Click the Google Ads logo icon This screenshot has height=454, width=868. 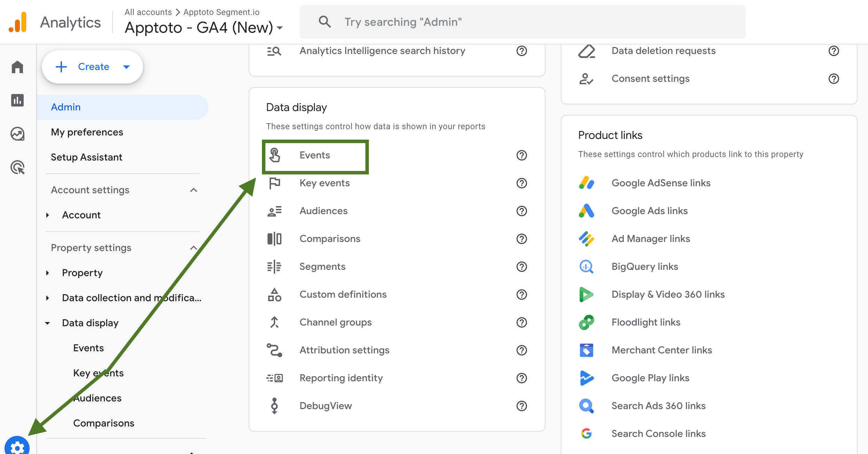coord(587,211)
